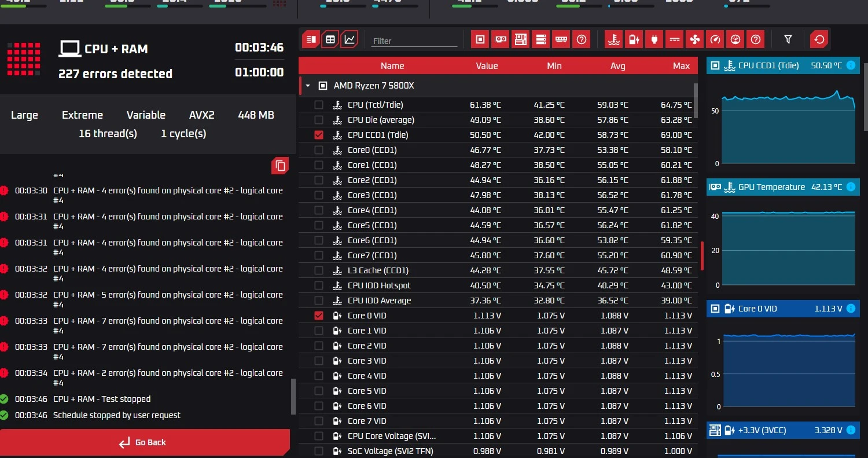Image resolution: width=868 pixels, height=458 pixels.
Task: Check the CPU Die (average) checkbox
Action: 319,120
